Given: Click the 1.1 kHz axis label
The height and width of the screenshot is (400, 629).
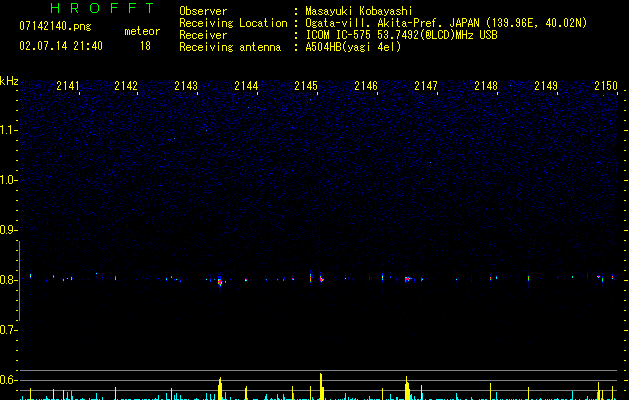Looking at the screenshot, I should pos(8,130).
